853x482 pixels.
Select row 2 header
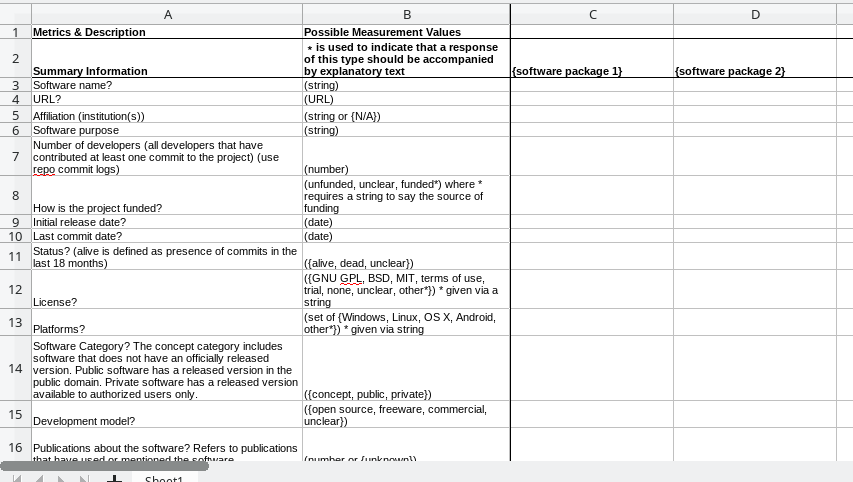[x=15, y=58]
